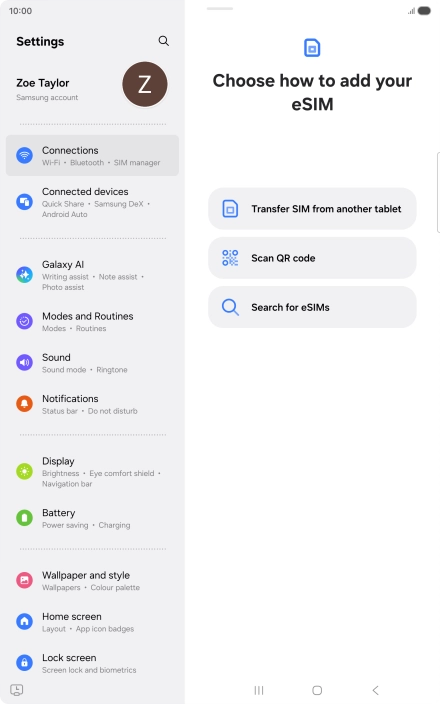Open Home screen settings entry

[92, 622]
